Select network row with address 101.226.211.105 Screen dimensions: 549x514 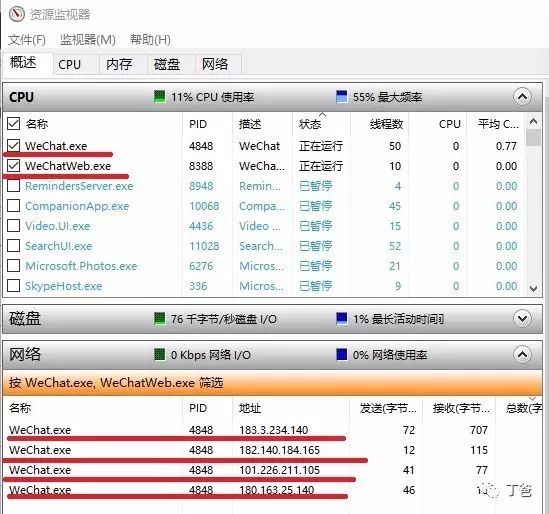click(272, 470)
